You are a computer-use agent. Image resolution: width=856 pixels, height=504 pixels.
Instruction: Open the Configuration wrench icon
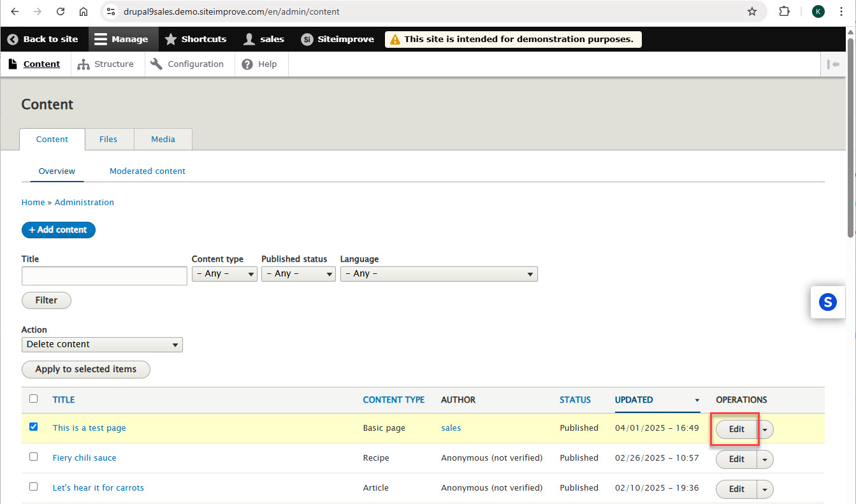click(x=156, y=64)
